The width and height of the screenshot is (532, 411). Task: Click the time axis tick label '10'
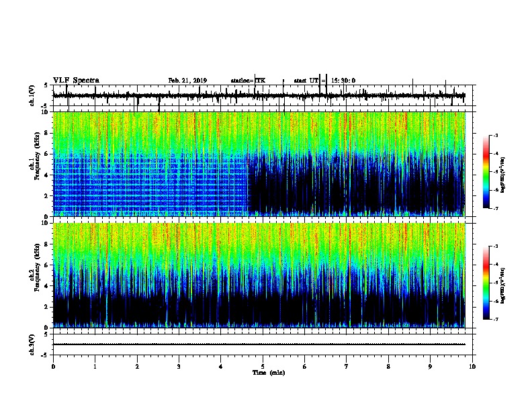coord(472,367)
